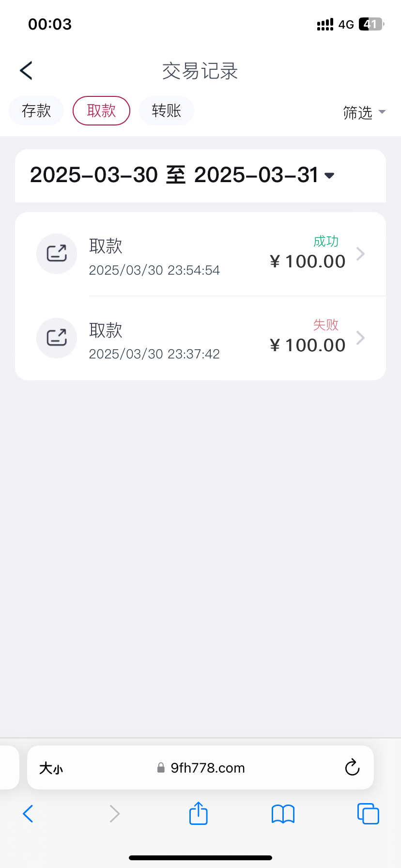Tap the Safari forward navigation arrow
Viewport: 401px width, 868px height.
(114, 814)
